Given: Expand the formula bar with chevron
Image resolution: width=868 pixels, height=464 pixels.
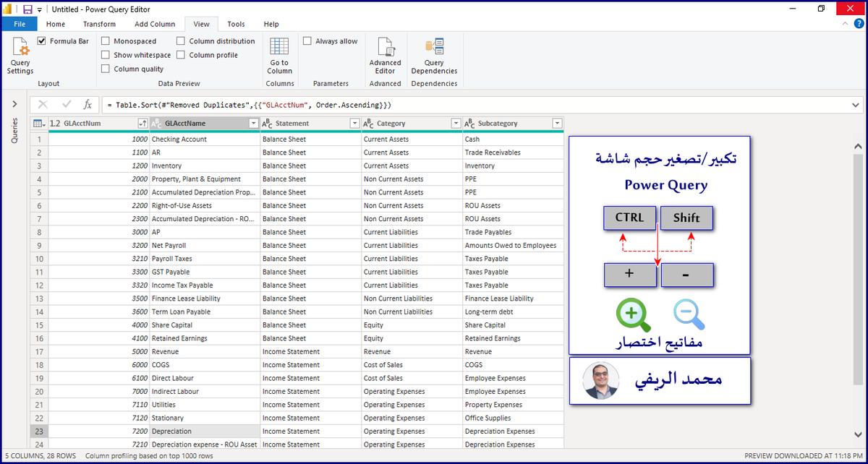Looking at the screenshot, I should click(x=856, y=105).
